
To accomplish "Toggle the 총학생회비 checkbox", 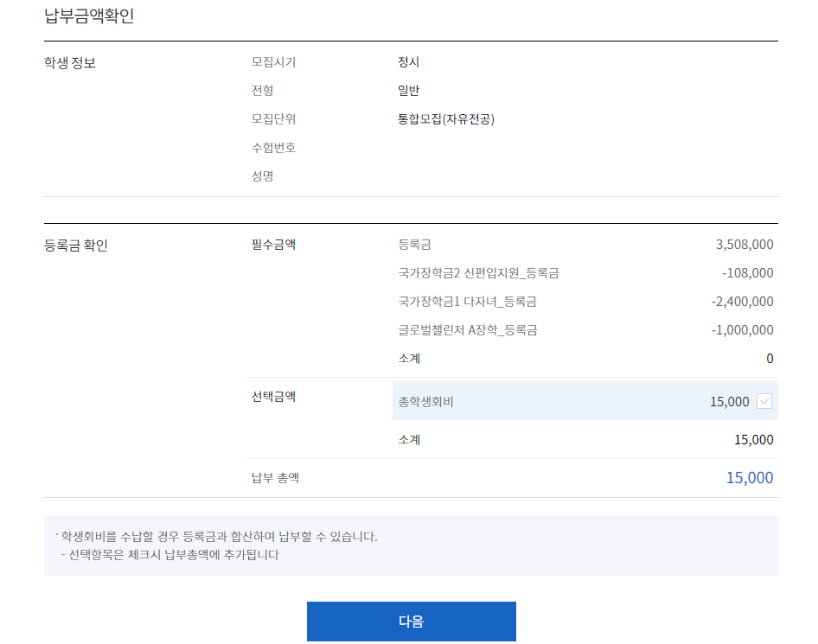I will [x=764, y=401].
